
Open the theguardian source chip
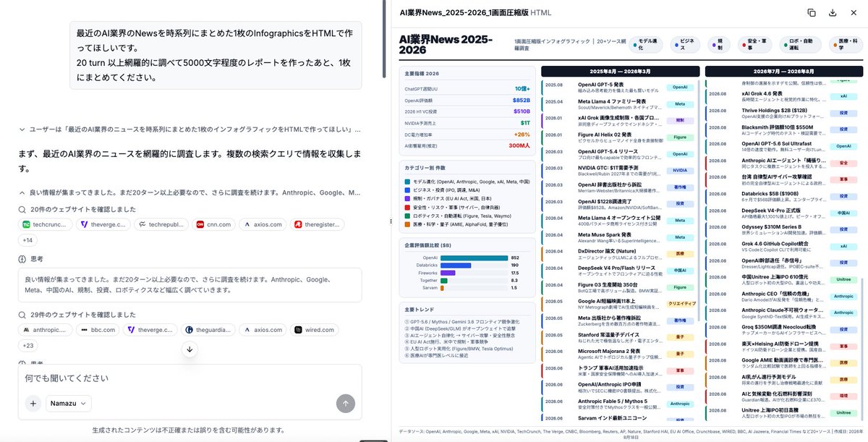pyautogui.click(x=208, y=330)
